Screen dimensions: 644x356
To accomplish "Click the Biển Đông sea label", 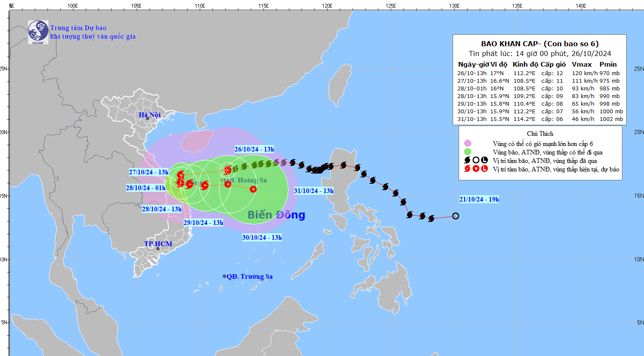I will click(x=276, y=215).
